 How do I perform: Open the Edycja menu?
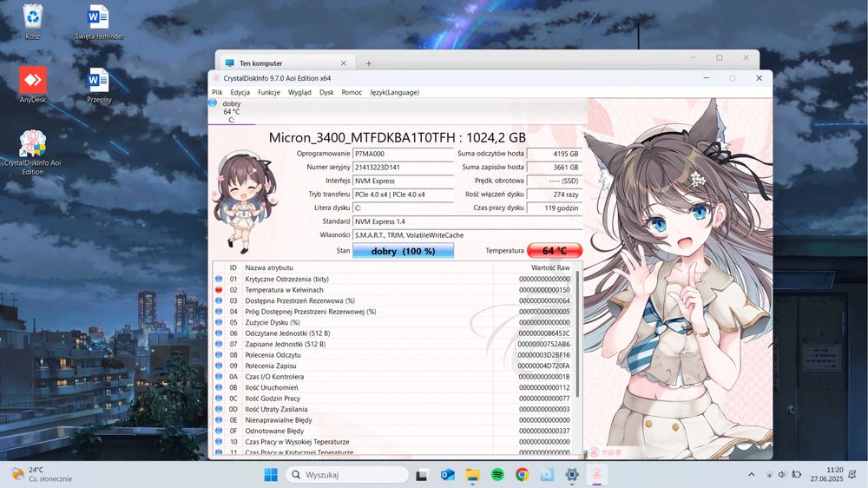240,93
